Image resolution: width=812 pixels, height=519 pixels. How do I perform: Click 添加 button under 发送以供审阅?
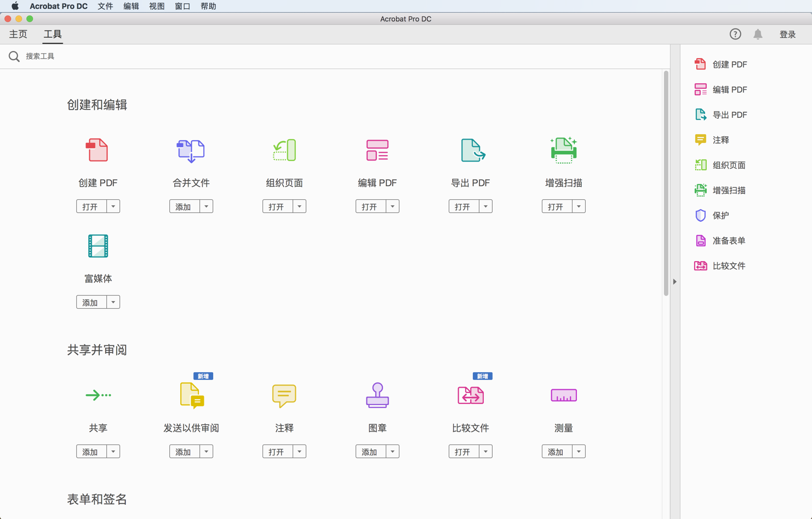pyautogui.click(x=184, y=452)
